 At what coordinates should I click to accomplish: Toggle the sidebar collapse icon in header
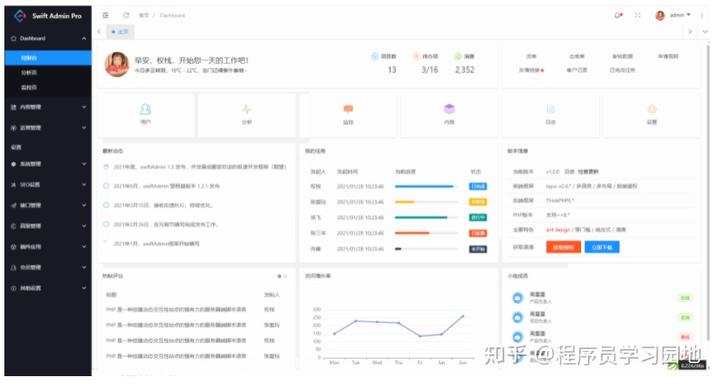click(106, 15)
